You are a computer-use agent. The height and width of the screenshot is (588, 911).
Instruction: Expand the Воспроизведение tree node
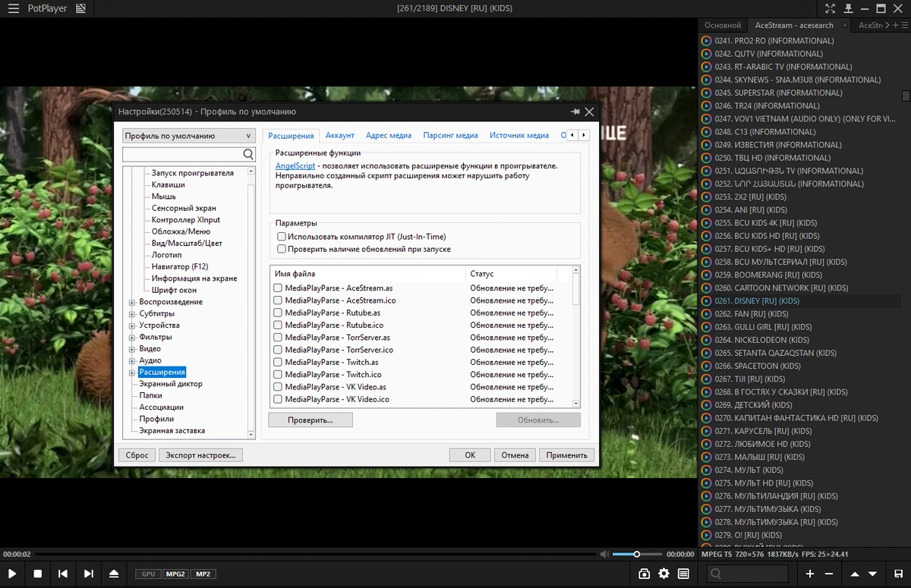click(x=132, y=302)
